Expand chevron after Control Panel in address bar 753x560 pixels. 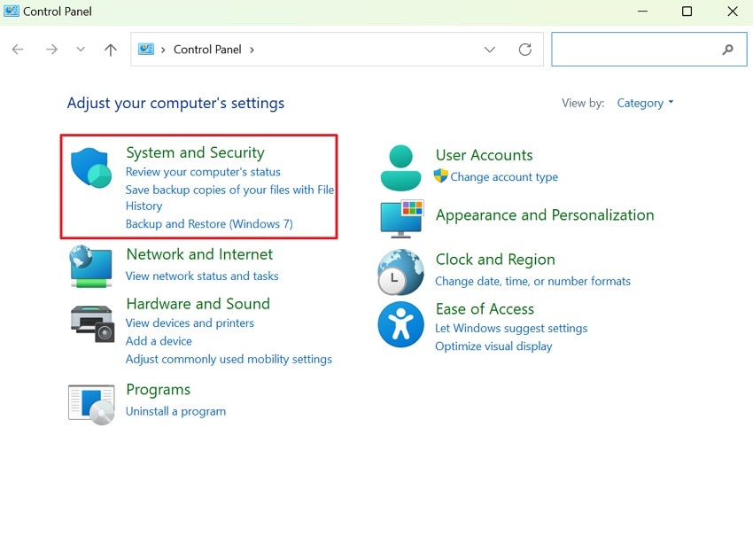point(252,50)
